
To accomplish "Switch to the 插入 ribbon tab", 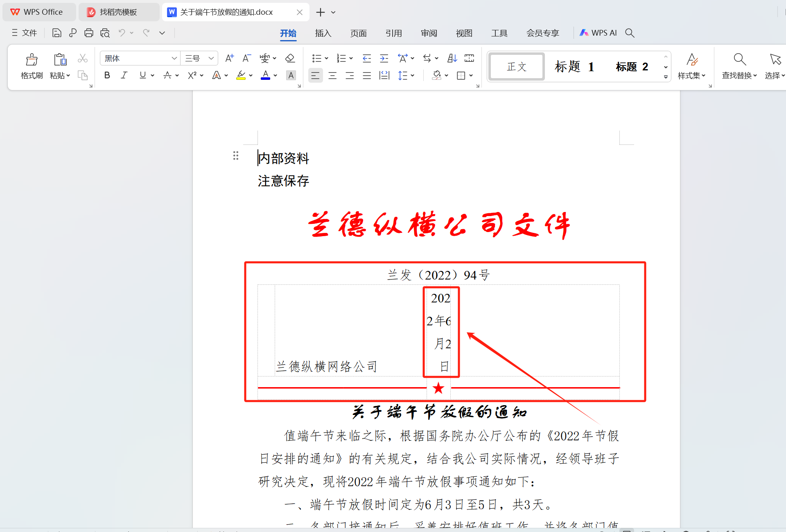I will click(x=323, y=33).
